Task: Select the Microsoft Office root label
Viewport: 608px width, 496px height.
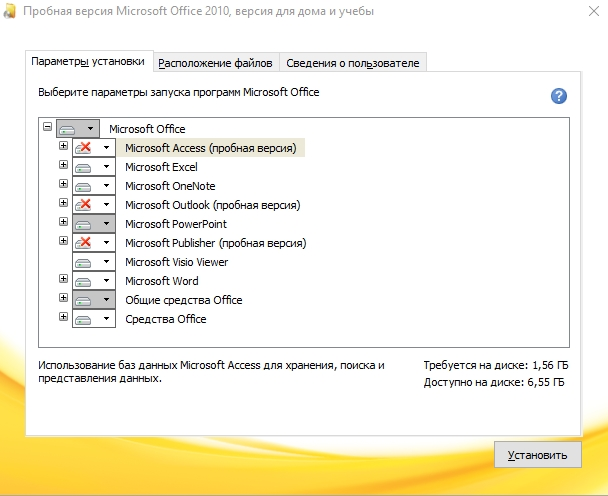Action: [147, 129]
